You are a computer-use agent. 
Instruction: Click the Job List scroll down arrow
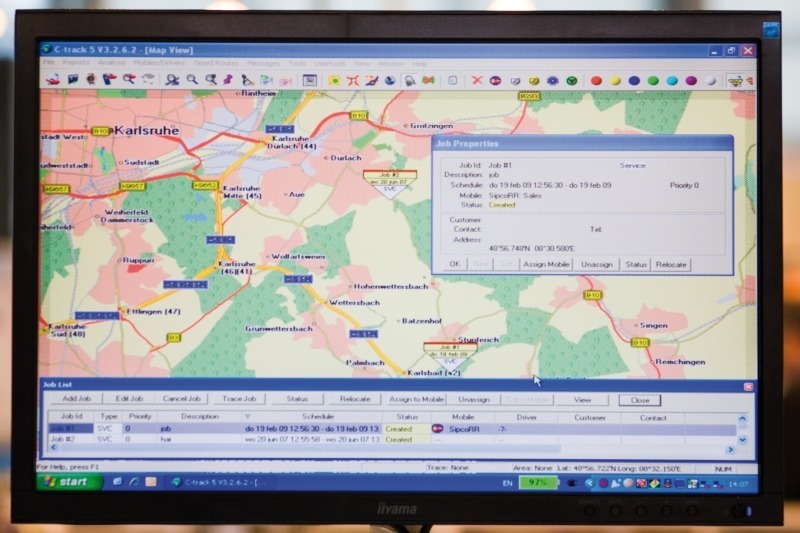pyautogui.click(x=742, y=439)
